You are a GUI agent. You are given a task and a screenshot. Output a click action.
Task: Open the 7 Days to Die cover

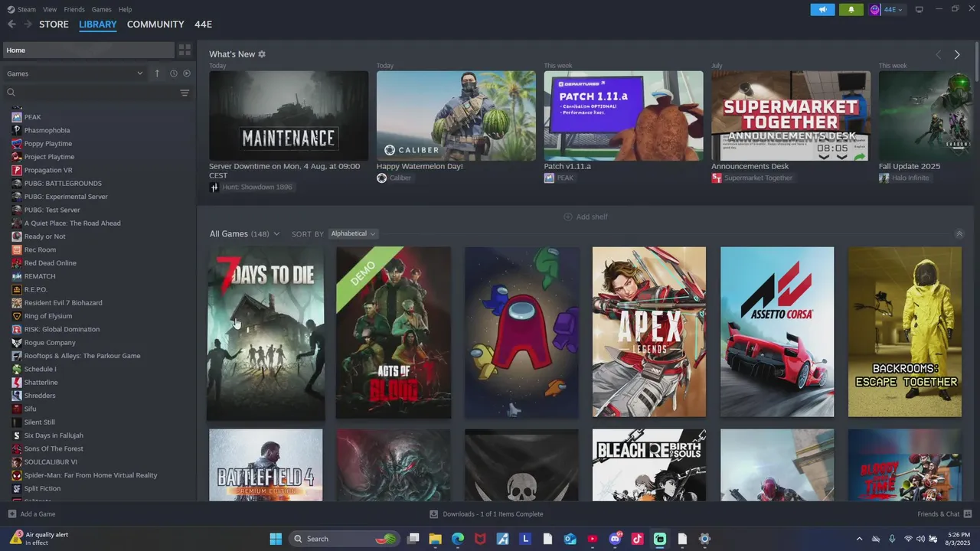pos(266,332)
